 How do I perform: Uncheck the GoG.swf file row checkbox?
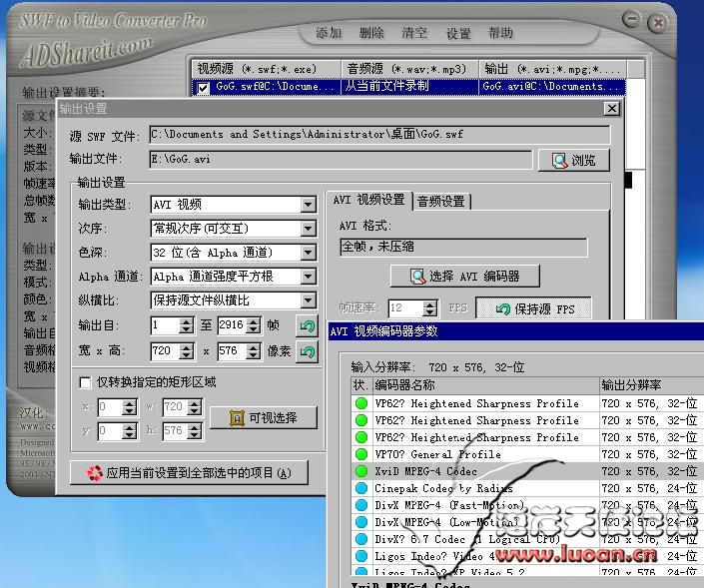[x=203, y=88]
